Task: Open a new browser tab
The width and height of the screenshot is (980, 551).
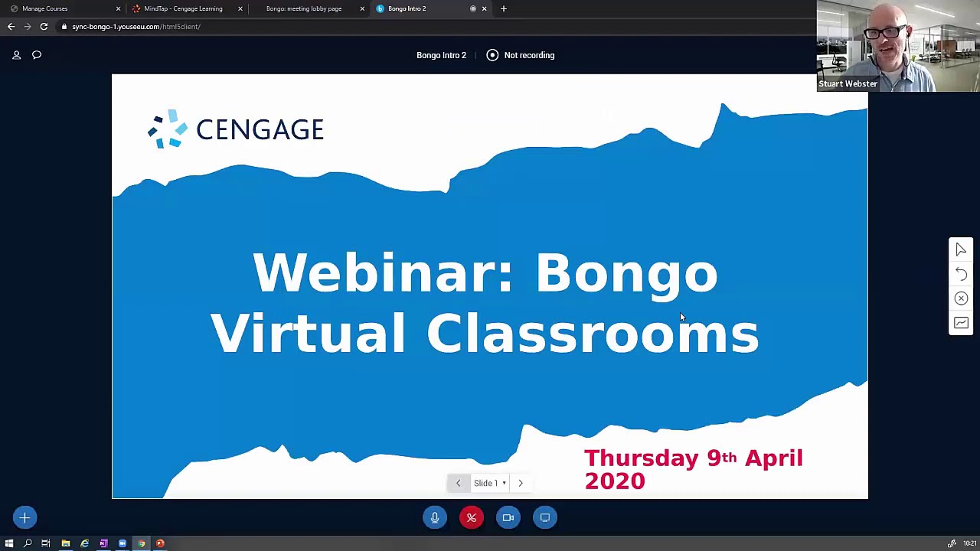Action: (504, 8)
